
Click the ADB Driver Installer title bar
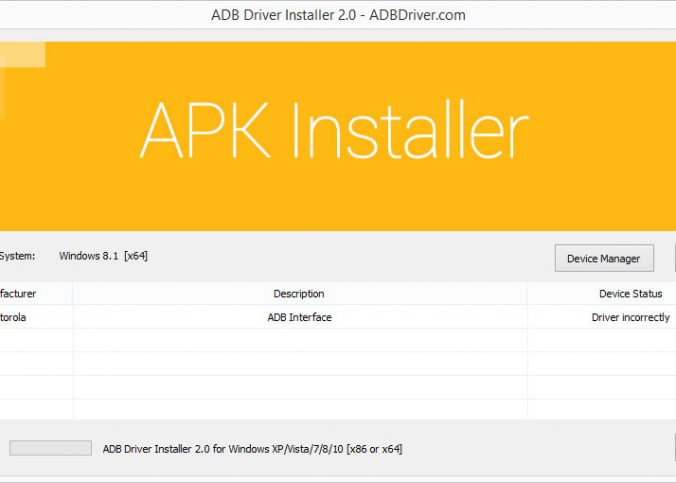pyautogui.click(x=338, y=15)
